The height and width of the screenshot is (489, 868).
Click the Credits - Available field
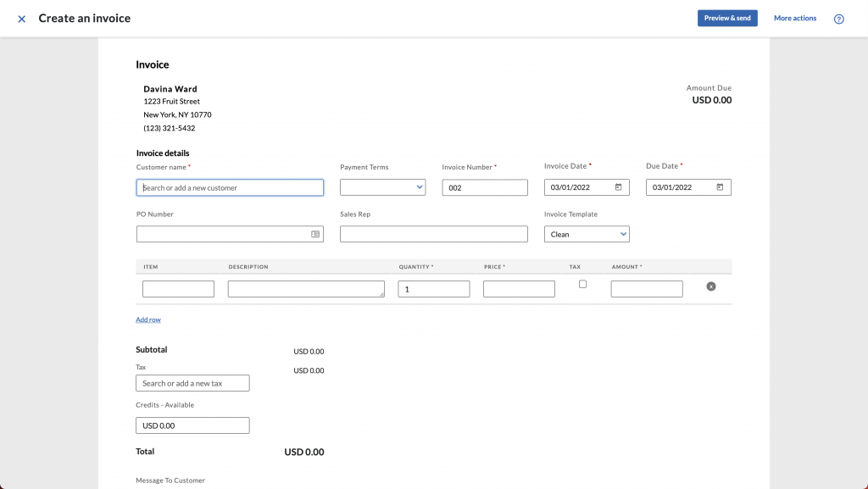point(192,425)
